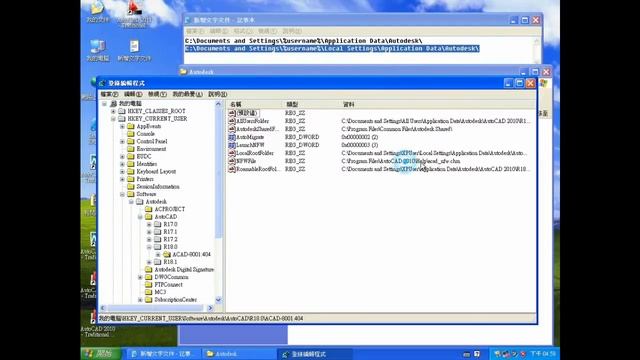640x360 pixels.
Task: Click the ACPROJECT key folder icon
Action: (x=149, y=209)
